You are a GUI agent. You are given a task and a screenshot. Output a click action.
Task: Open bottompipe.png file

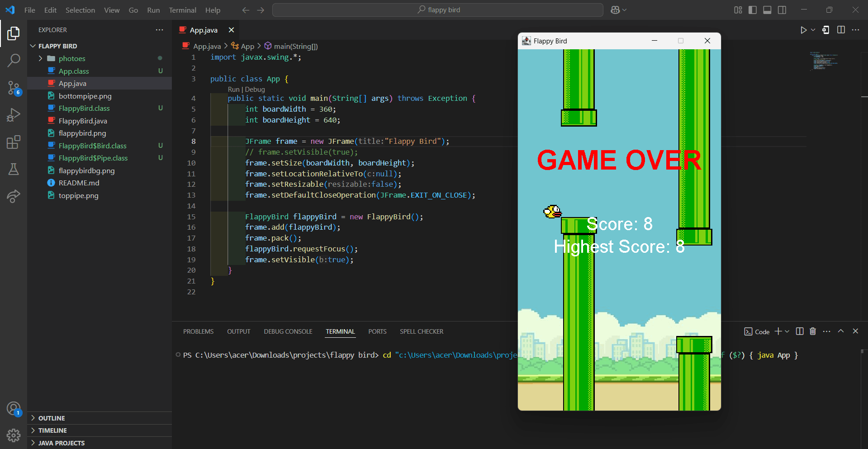(100, 96)
